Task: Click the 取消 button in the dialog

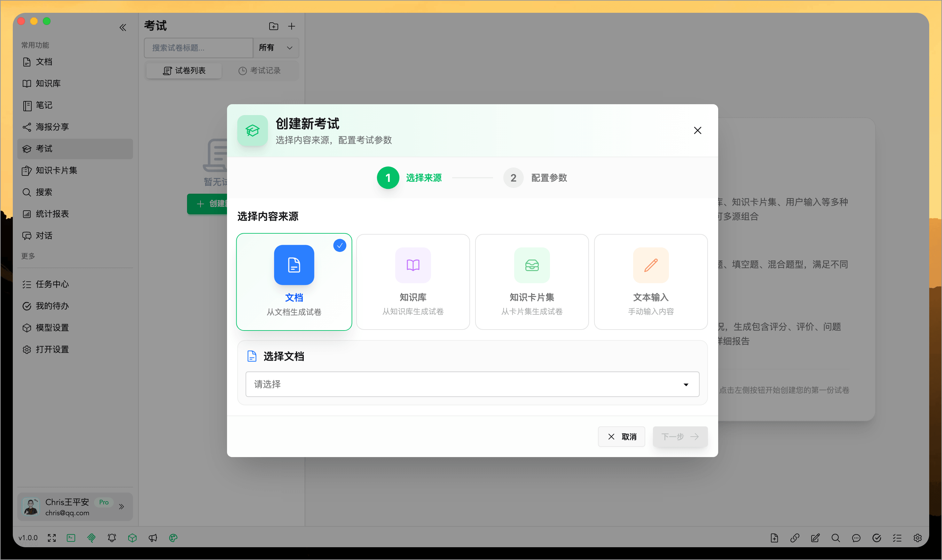Action: pyautogui.click(x=621, y=437)
